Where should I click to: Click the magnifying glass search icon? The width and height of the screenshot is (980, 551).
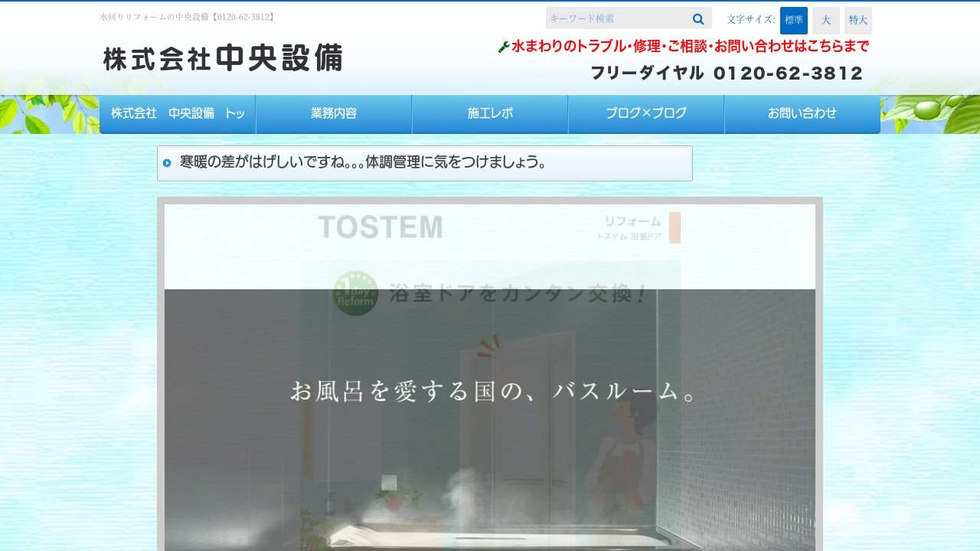(697, 19)
